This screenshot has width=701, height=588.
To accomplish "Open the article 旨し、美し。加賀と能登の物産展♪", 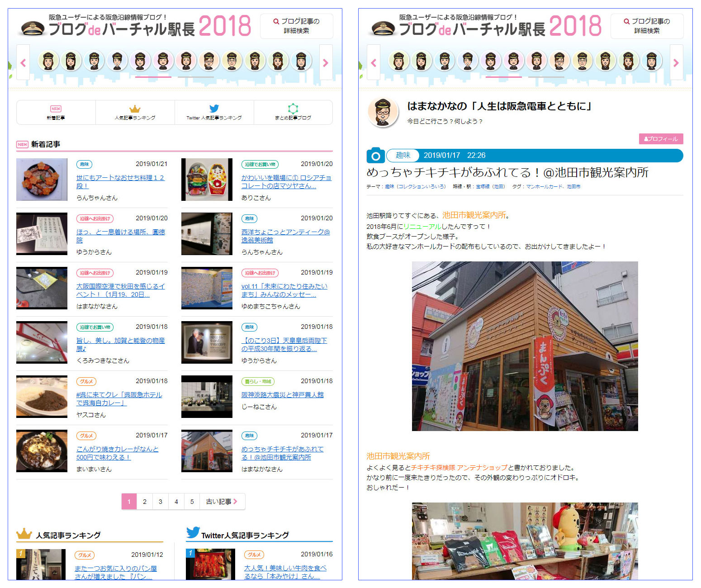I will click(x=121, y=344).
